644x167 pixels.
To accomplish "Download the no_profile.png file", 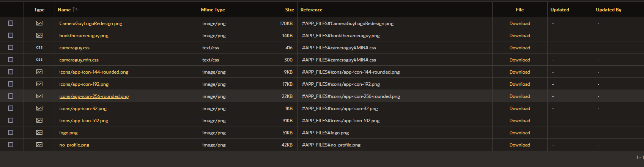I will pyautogui.click(x=520, y=145).
